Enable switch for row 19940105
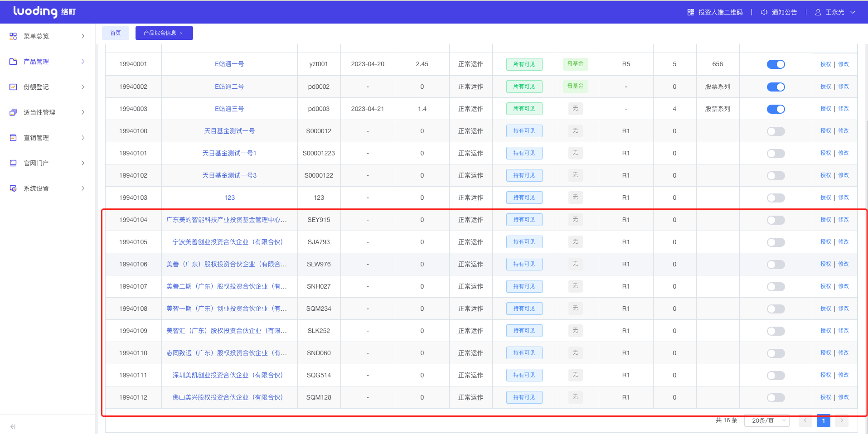Screen dimensions: 868x434 click(776, 242)
